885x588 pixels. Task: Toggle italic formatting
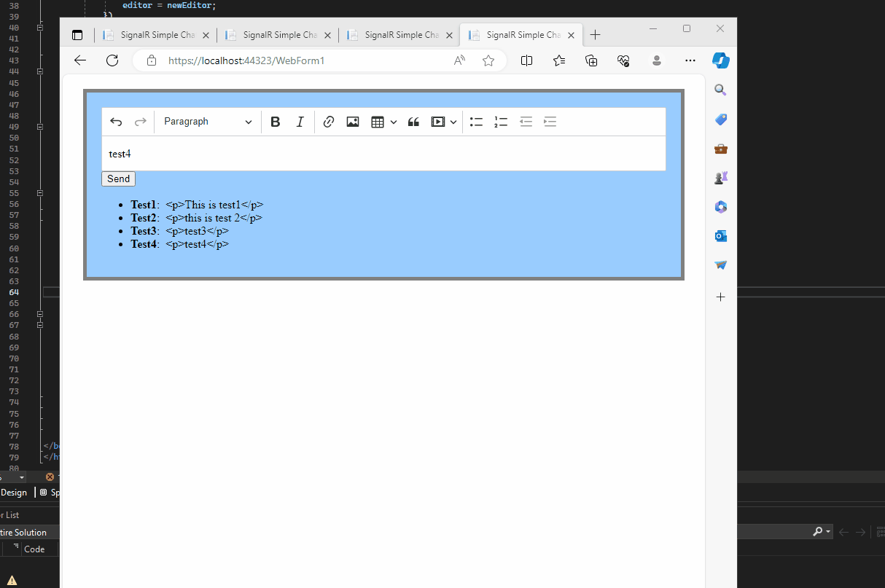[x=300, y=122]
